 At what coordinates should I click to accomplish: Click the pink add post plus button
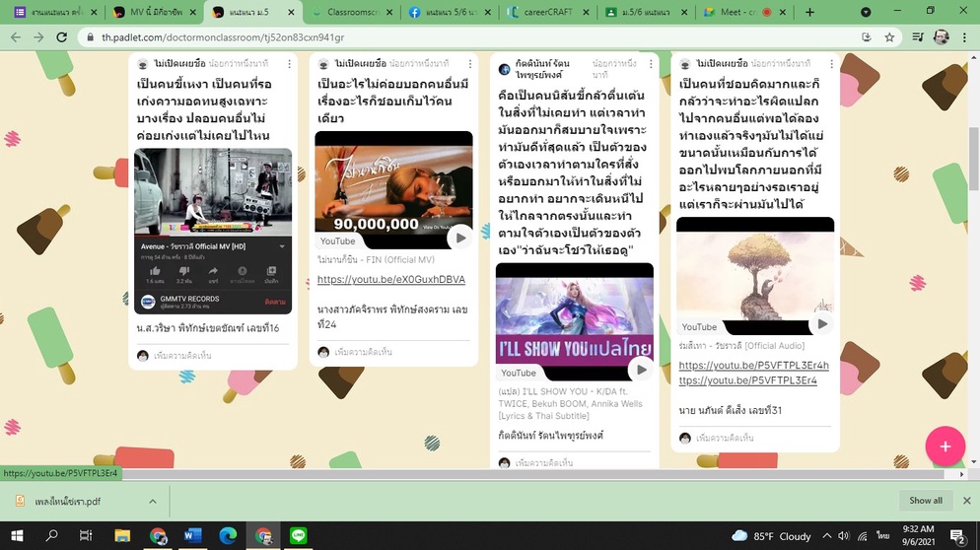945,447
